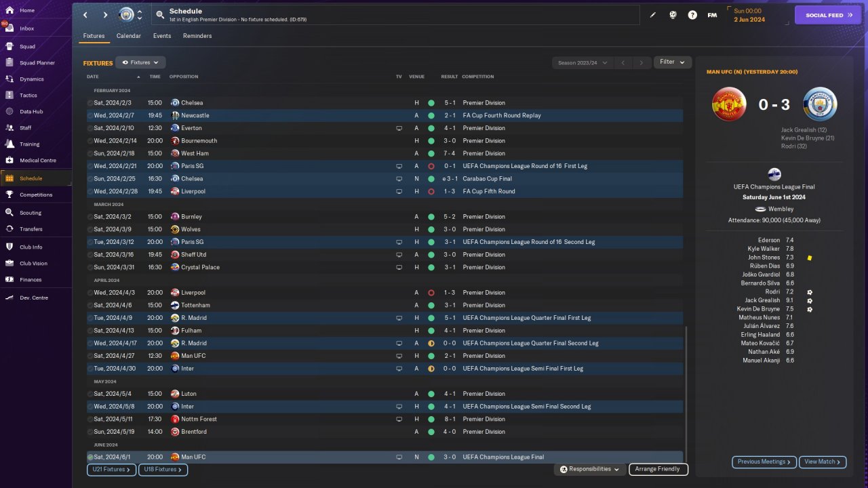Expand the Filter dropdown

pos(672,62)
